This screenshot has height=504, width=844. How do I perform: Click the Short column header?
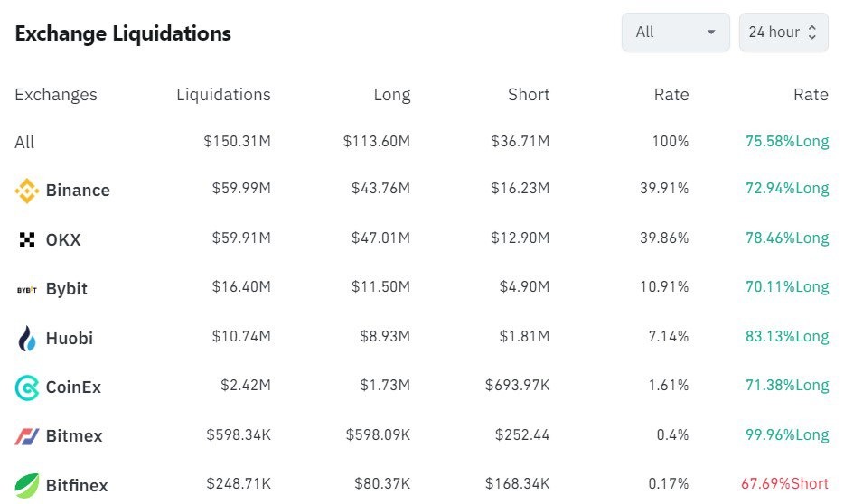click(x=529, y=95)
